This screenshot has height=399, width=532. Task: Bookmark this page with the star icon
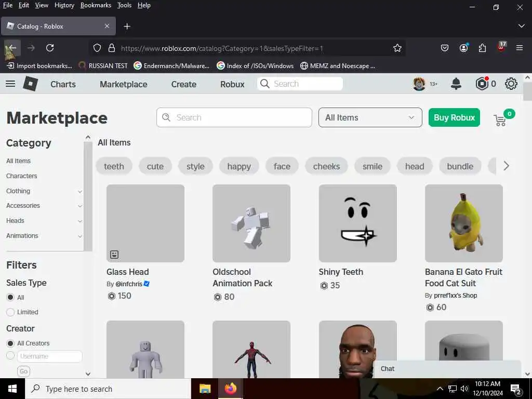coord(397,48)
